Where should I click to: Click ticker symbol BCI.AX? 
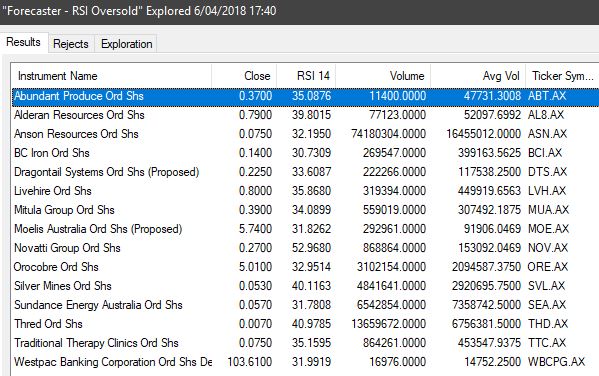point(545,153)
